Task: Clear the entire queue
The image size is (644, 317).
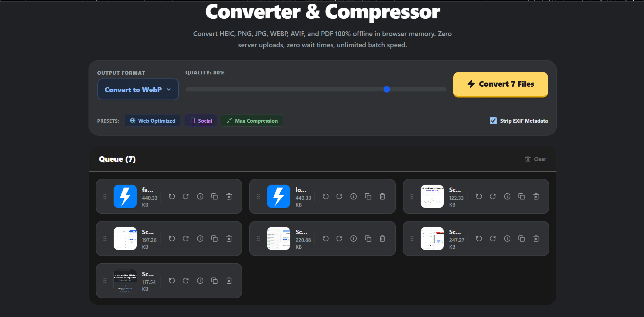Action: [x=535, y=159]
